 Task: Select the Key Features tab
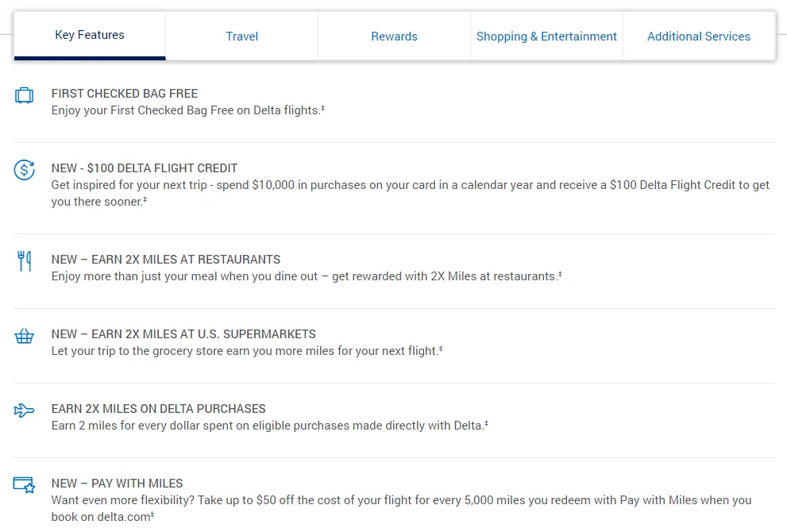coord(90,36)
